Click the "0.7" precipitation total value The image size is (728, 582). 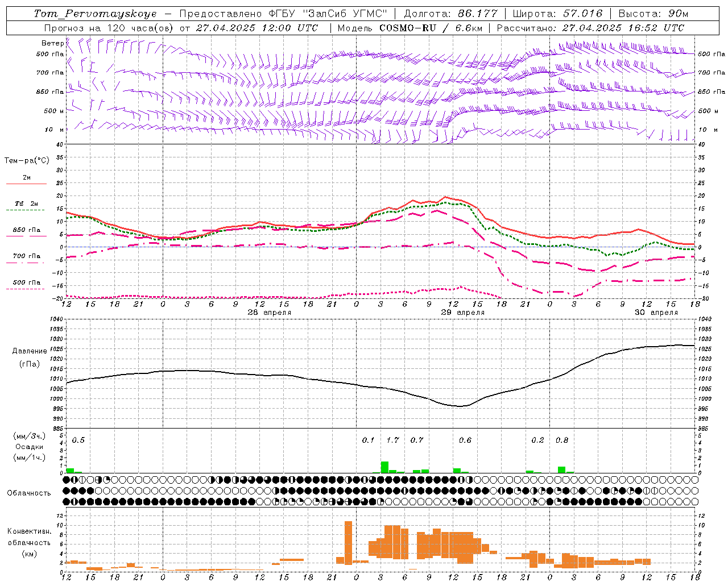[417, 440]
